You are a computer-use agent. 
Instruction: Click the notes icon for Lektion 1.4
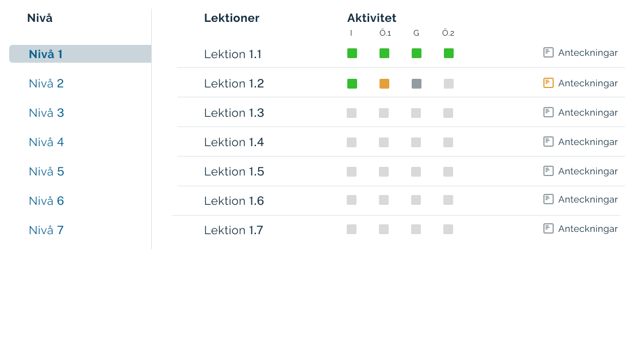coord(549,142)
